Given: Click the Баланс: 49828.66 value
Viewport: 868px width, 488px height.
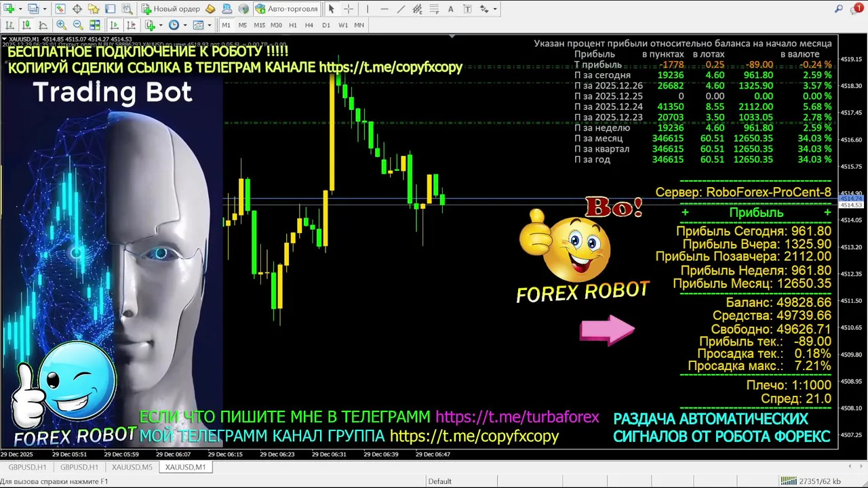Looking at the screenshot, I should (x=778, y=302).
